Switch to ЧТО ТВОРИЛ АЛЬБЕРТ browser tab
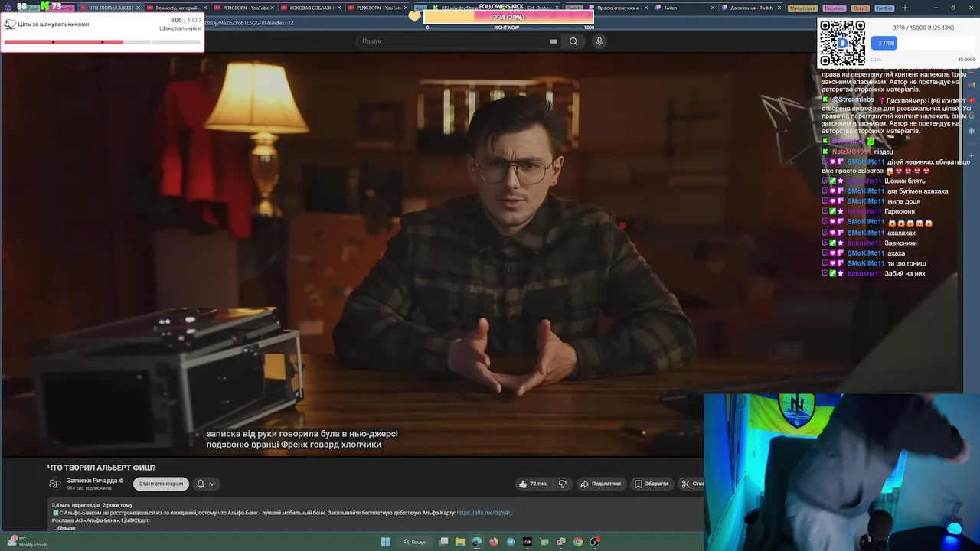 (109, 8)
